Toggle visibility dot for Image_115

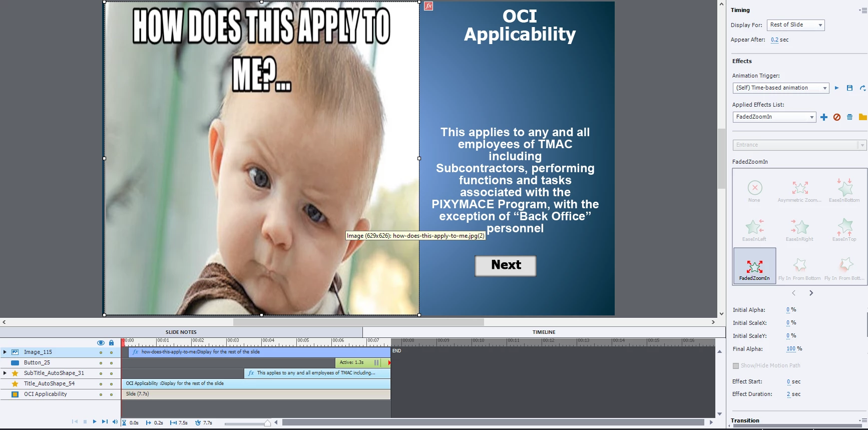[x=101, y=352]
